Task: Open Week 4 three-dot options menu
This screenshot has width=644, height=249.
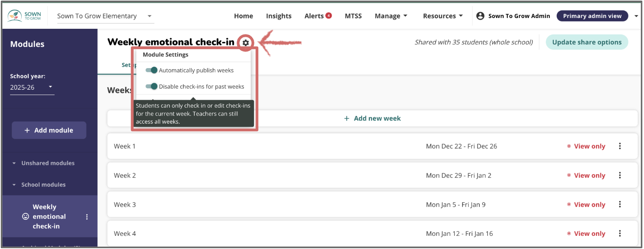Action: (620, 233)
